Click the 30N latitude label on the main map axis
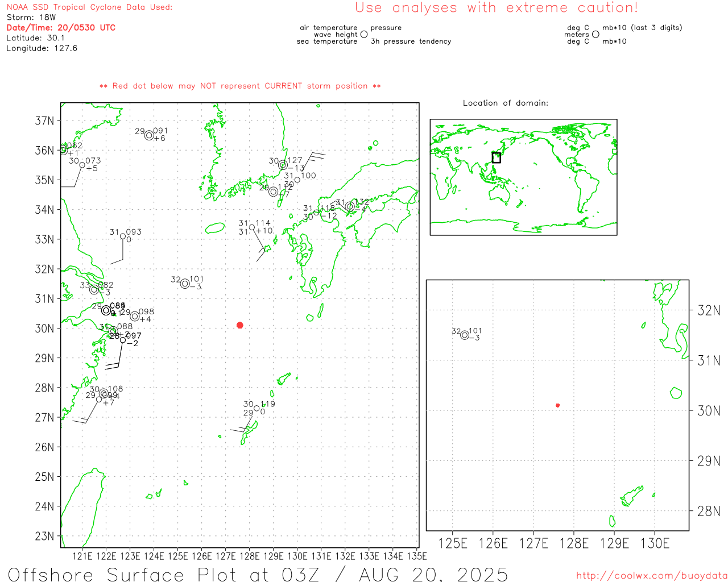The width and height of the screenshot is (728, 582). 44,329
